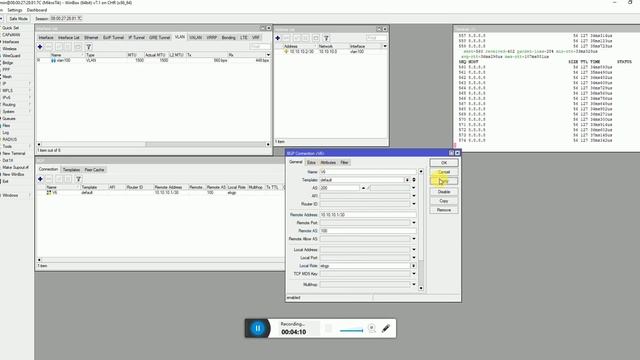
Task: Click the Remote Address input field
Action: point(368,215)
